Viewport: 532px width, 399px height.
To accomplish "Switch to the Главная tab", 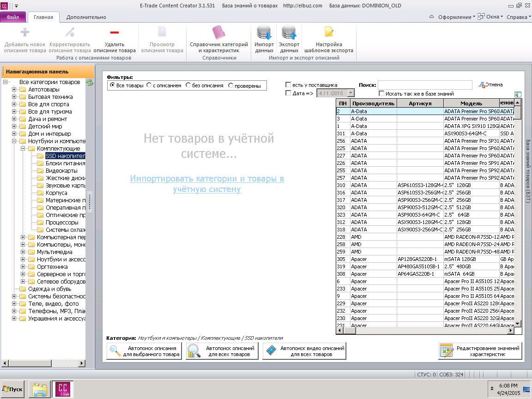I will pos(43,17).
